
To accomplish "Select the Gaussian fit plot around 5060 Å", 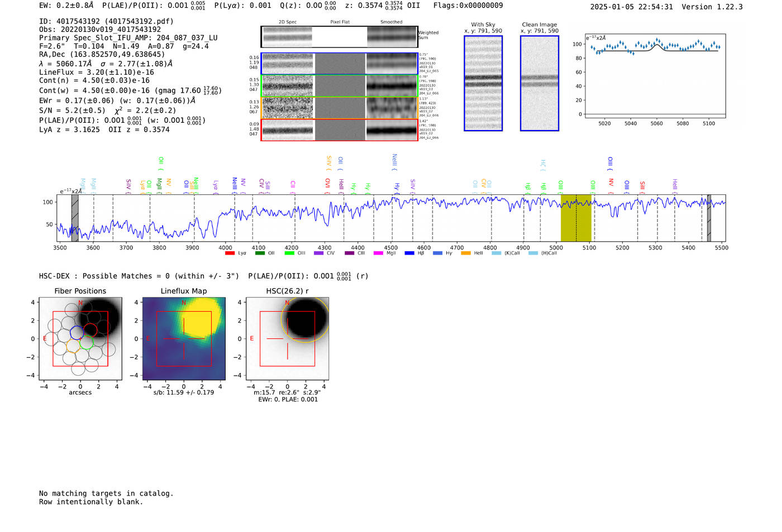I will pyautogui.click(x=655, y=76).
